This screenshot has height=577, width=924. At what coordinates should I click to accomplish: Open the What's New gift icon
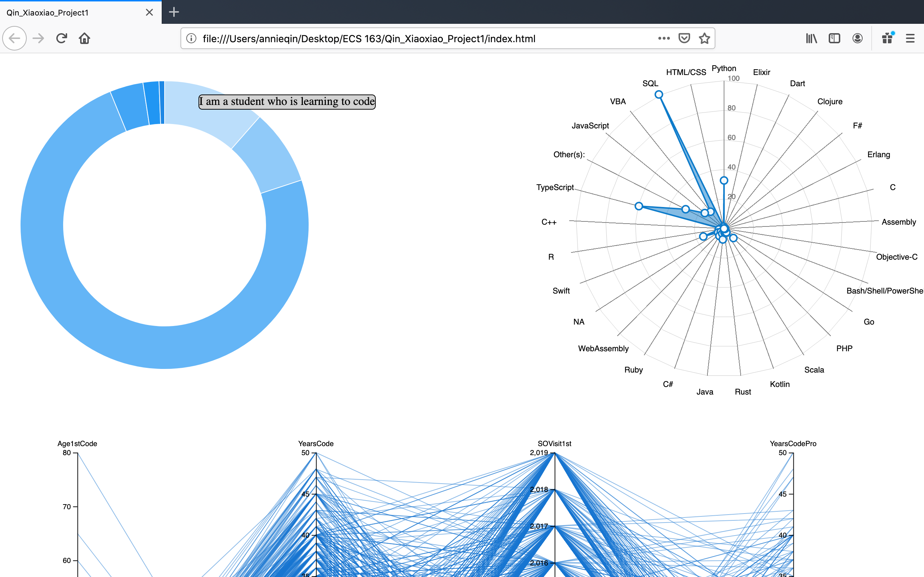coord(887,38)
